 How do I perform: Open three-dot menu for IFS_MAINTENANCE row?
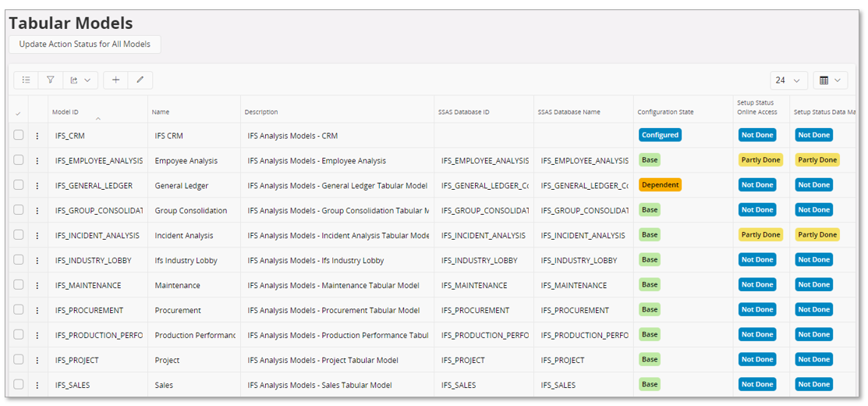click(x=37, y=286)
